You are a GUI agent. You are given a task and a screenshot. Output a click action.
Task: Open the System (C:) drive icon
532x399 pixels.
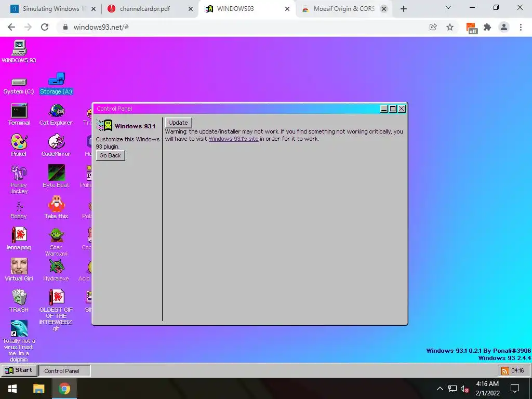click(19, 86)
